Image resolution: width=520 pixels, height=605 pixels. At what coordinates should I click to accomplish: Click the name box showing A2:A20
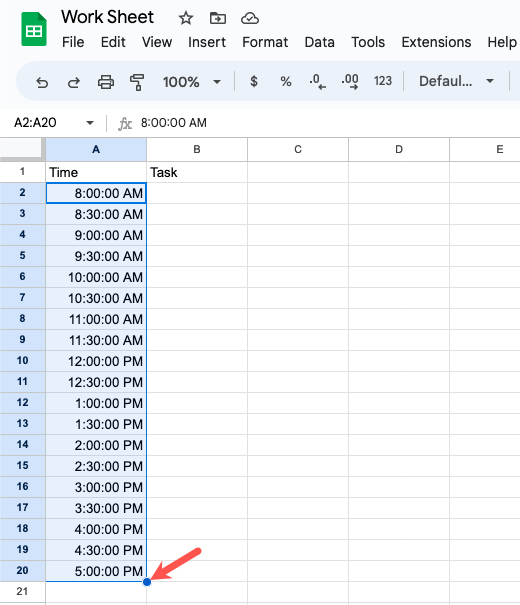(x=35, y=123)
